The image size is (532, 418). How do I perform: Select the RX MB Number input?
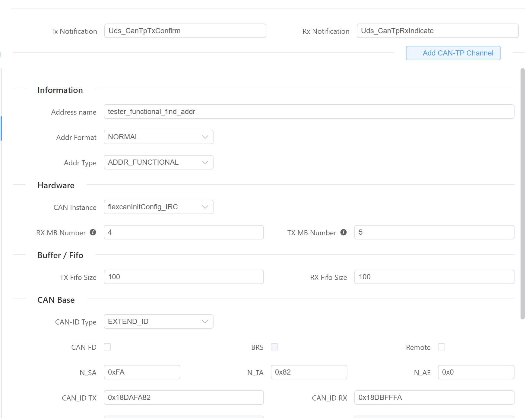[x=183, y=232]
